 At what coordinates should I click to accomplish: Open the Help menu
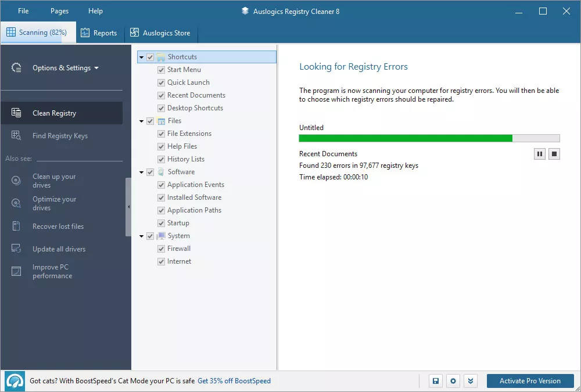tap(95, 11)
